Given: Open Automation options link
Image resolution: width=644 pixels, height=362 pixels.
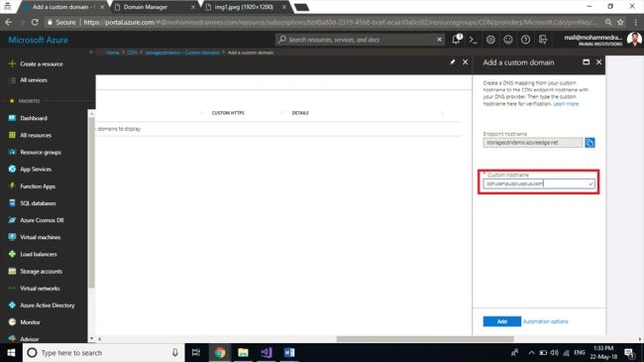Looking at the screenshot, I should pyautogui.click(x=546, y=321).
